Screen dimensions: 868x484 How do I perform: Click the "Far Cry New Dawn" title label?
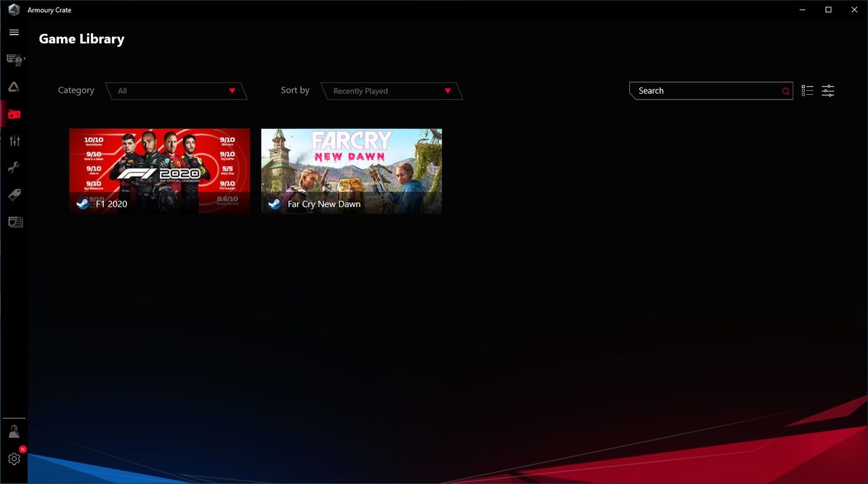coord(324,203)
